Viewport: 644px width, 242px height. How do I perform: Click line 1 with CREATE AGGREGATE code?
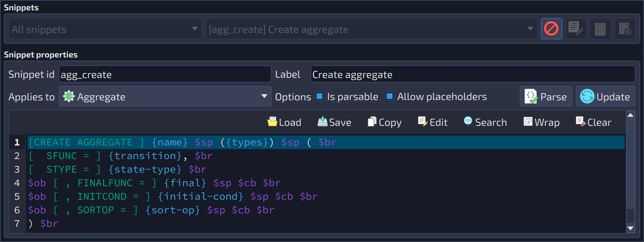(326, 142)
